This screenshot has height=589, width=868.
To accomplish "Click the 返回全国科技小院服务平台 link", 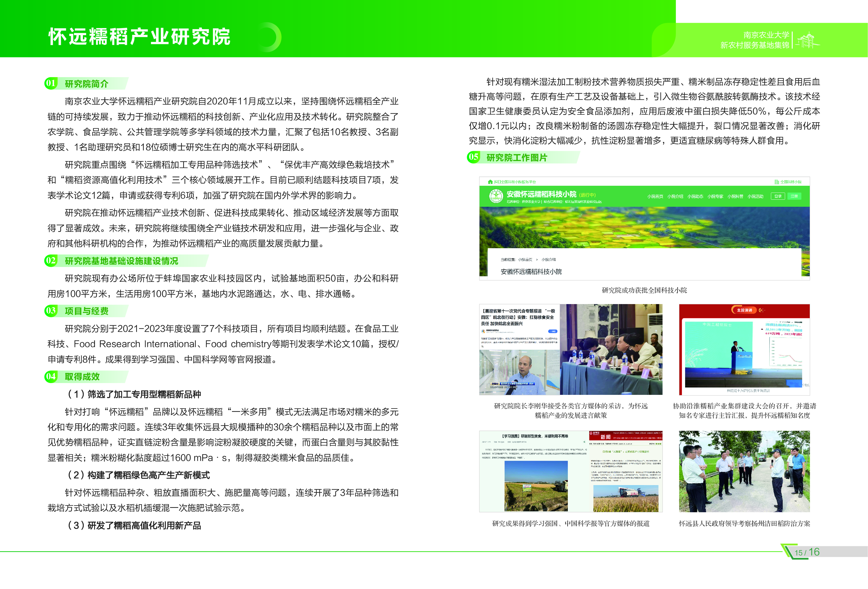I will pos(515,182).
